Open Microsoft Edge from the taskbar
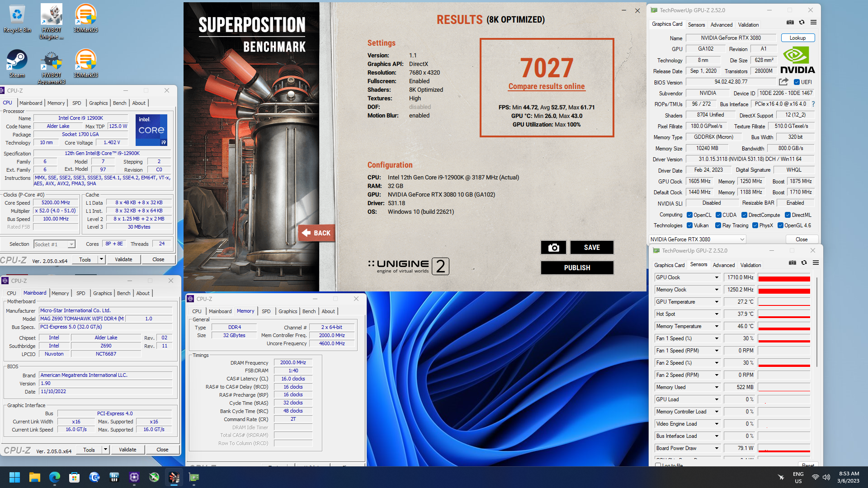868x488 pixels. [54, 477]
